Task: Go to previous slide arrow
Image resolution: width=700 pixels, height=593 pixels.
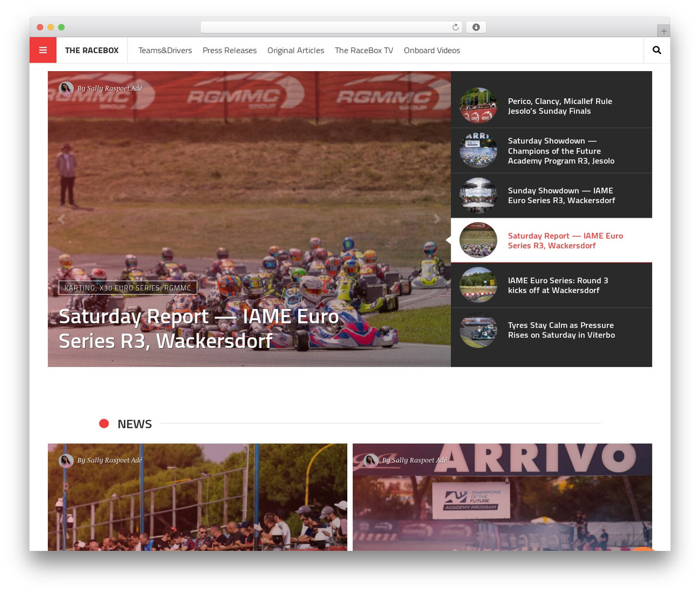Action: pyautogui.click(x=61, y=219)
